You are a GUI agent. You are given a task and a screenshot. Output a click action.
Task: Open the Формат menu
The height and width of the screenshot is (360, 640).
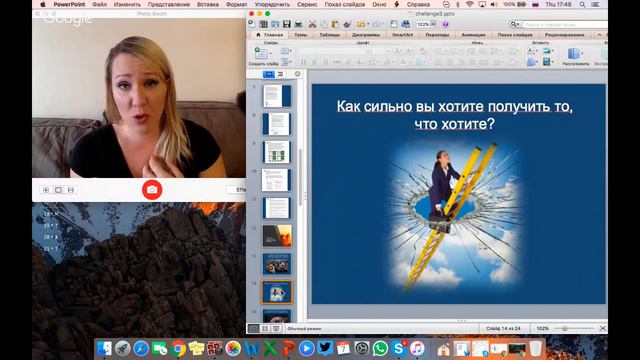(x=237, y=4)
